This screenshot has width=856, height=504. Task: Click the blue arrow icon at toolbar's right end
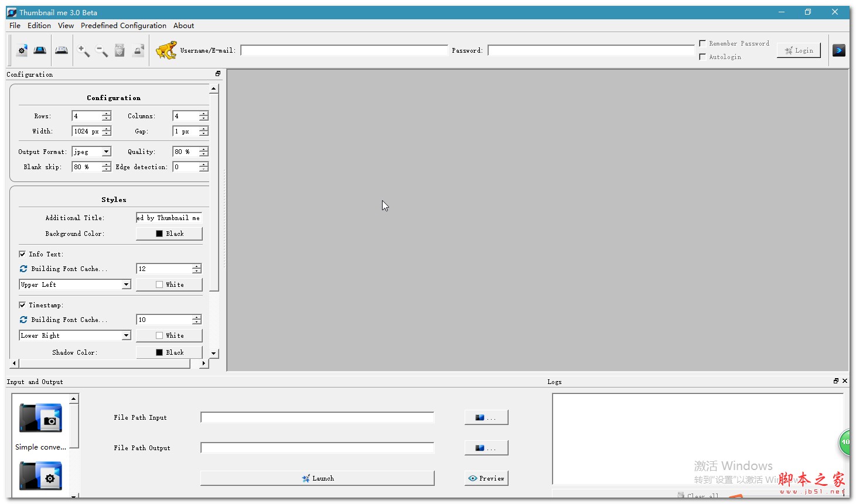(x=839, y=50)
